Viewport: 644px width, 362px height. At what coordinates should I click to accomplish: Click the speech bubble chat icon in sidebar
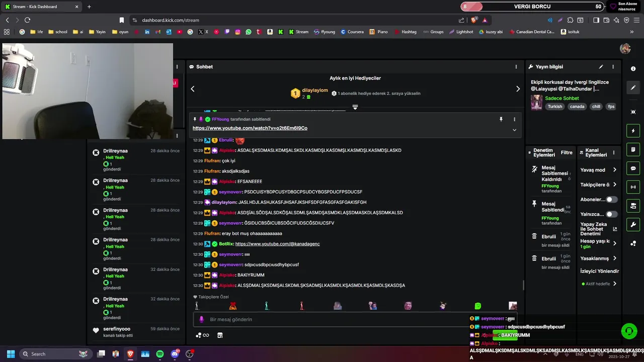[633, 168]
